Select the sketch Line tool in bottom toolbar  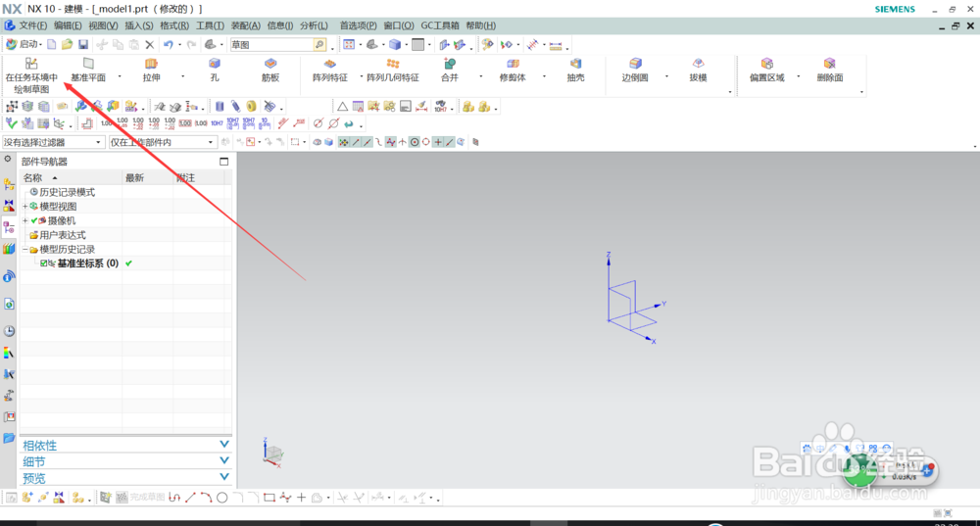tap(191, 498)
